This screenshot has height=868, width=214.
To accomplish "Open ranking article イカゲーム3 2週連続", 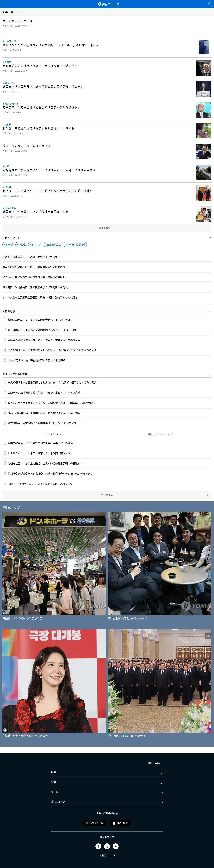I will (40, 483).
